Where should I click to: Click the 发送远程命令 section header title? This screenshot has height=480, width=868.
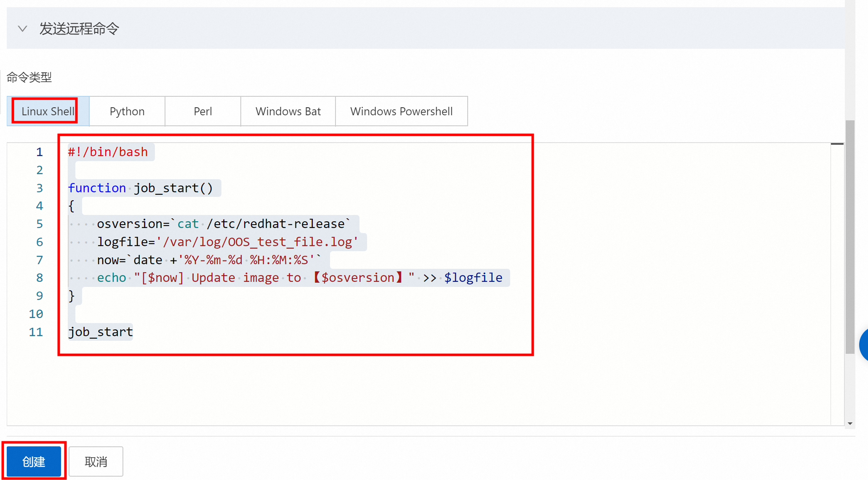[x=79, y=29]
